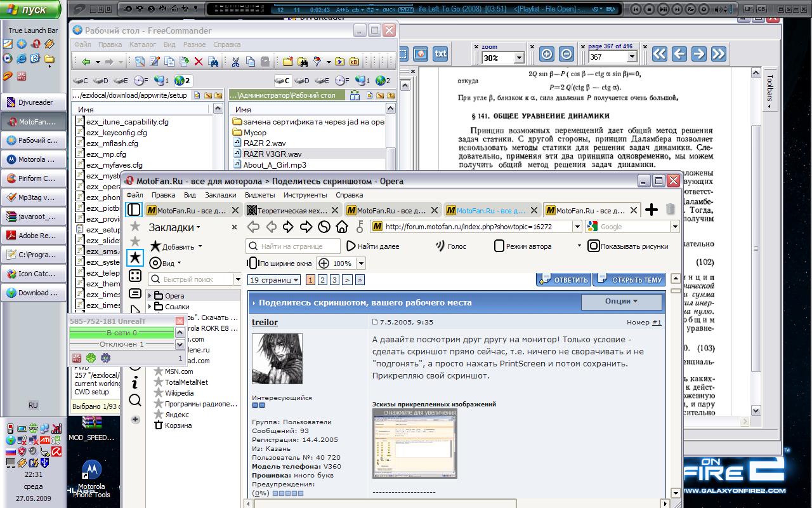Toggle Показывать рисунки (show images) in Opera

coord(628,246)
